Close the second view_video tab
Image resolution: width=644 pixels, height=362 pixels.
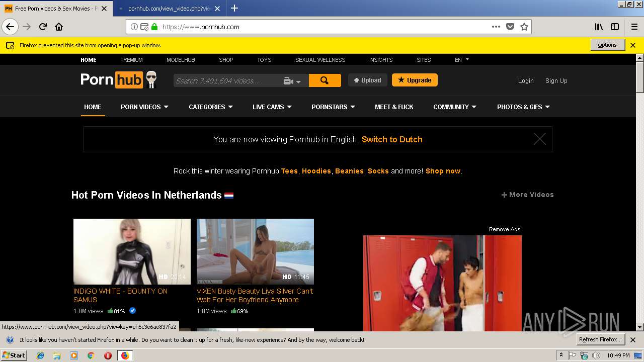click(217, 9)
